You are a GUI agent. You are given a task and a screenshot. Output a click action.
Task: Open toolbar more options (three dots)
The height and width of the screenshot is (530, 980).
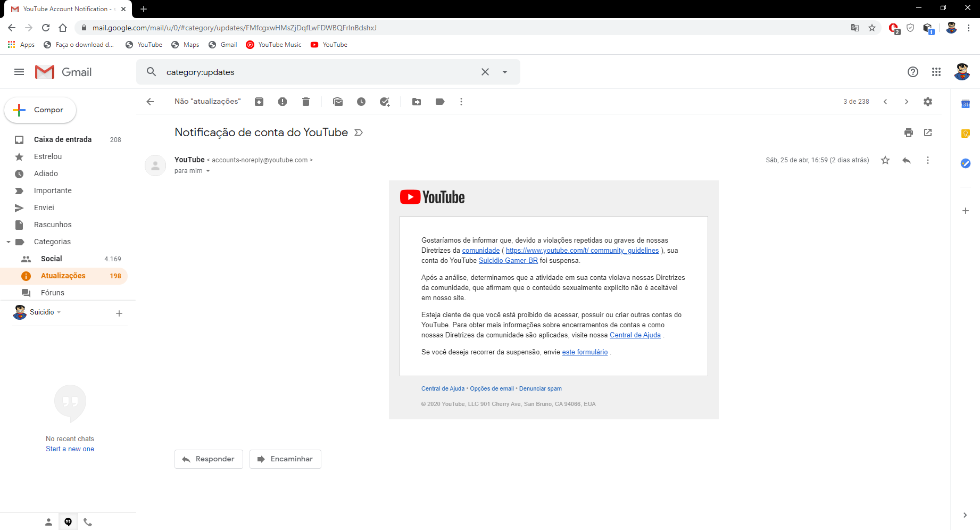[x=461, y=102]
